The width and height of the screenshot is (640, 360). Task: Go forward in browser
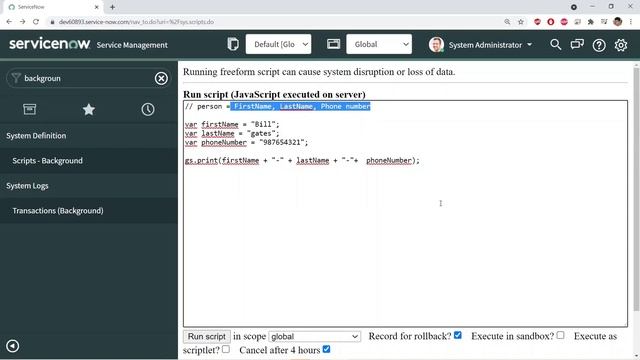click(x=22, y=22)
